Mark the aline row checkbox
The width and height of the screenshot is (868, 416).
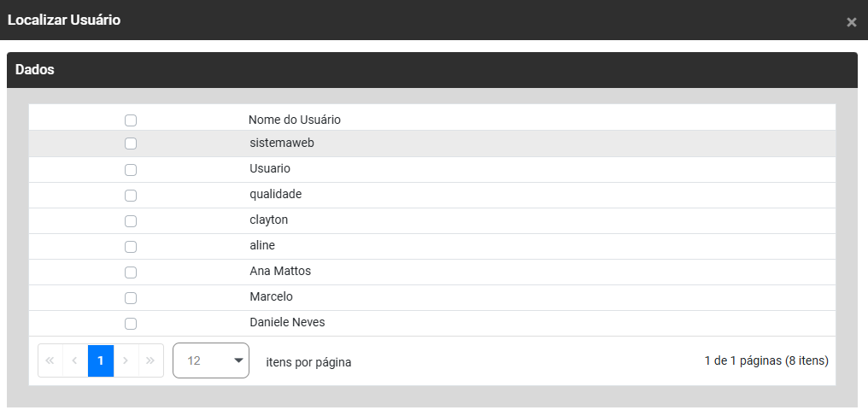131,247
